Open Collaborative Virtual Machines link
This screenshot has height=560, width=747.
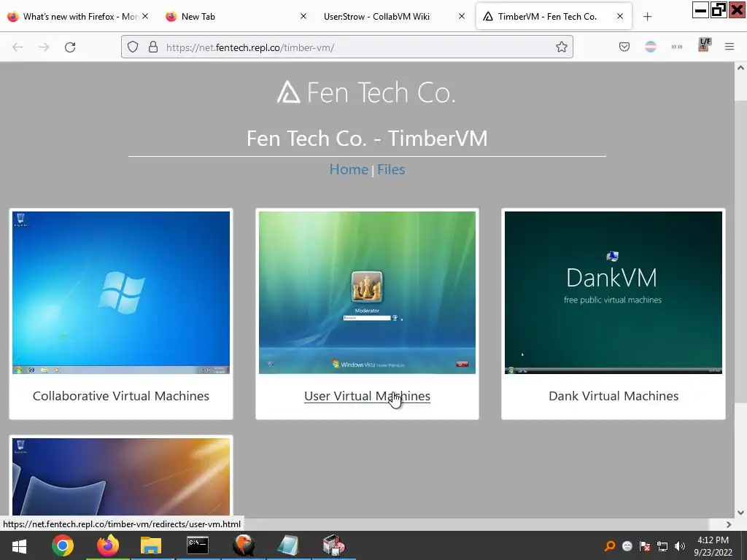(121, 396)
